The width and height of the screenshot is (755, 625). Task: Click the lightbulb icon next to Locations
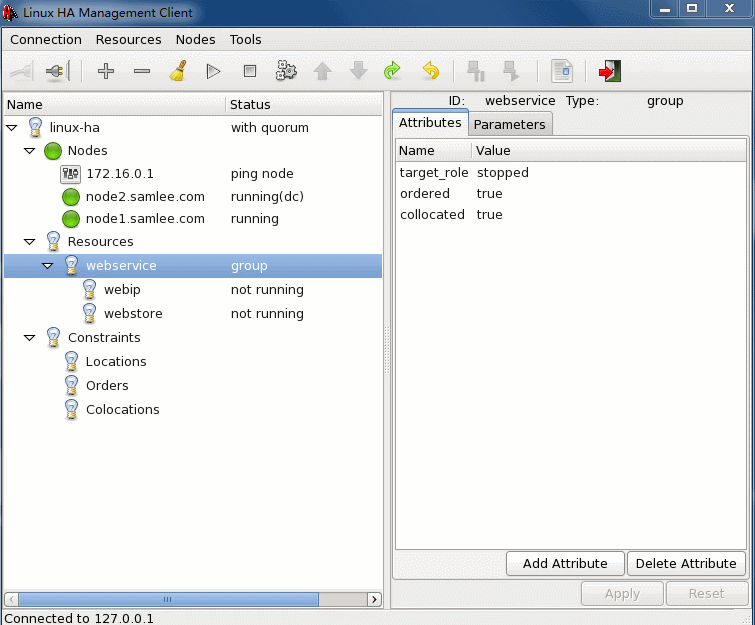[71, 362]
